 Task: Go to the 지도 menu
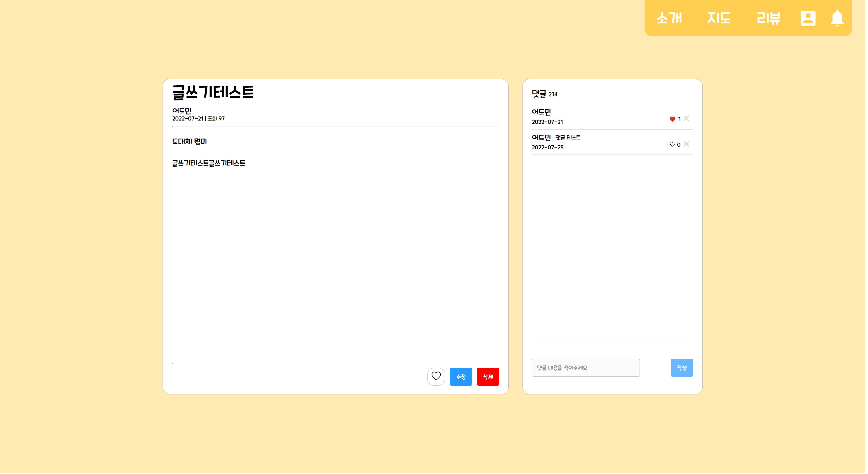tap(719, 18)
